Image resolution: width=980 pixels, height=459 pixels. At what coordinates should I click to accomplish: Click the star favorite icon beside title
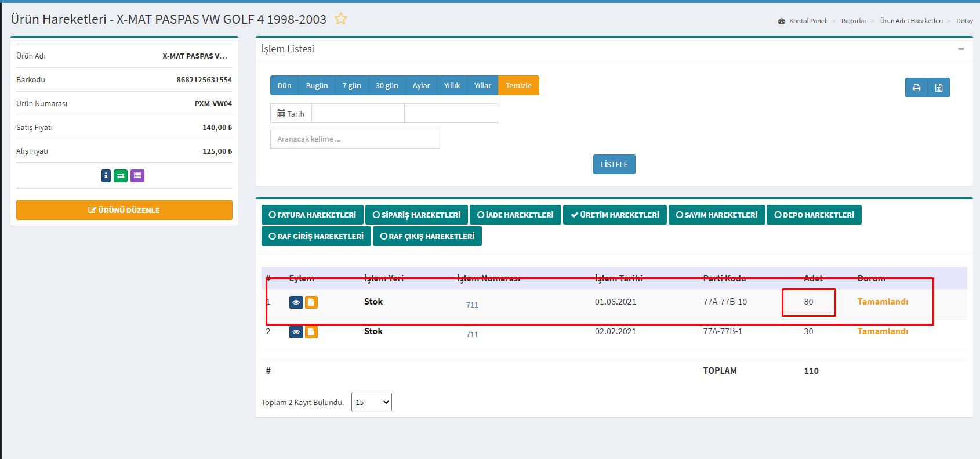click(341, 19)
